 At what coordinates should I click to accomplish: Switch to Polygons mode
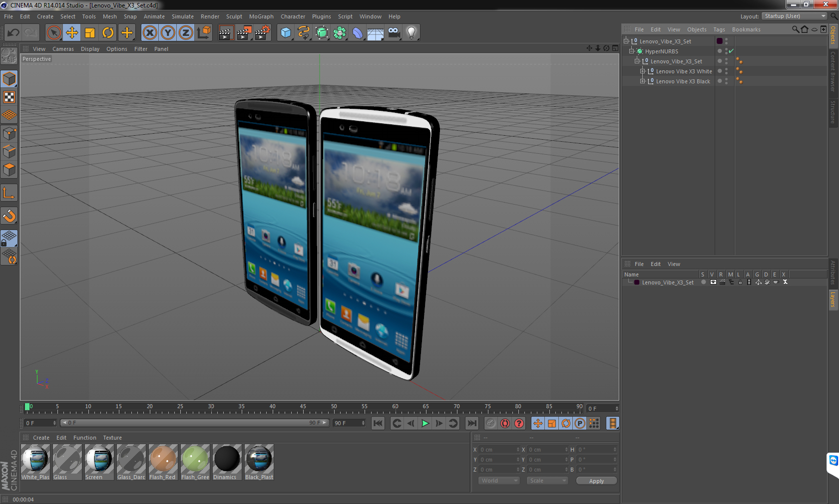point(9,169)
